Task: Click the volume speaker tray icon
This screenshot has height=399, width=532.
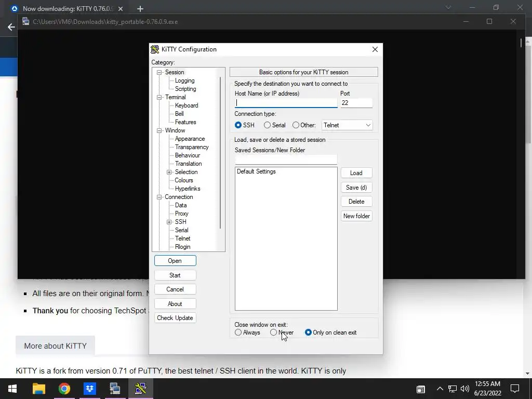Action: 465,389
